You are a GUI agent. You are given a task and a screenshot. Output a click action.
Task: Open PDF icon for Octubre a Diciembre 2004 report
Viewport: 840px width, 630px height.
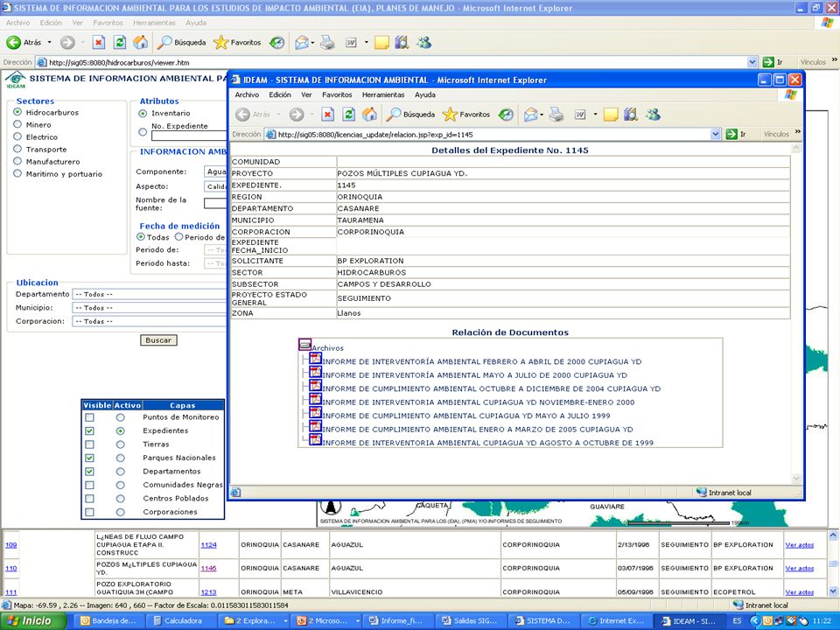316,386
